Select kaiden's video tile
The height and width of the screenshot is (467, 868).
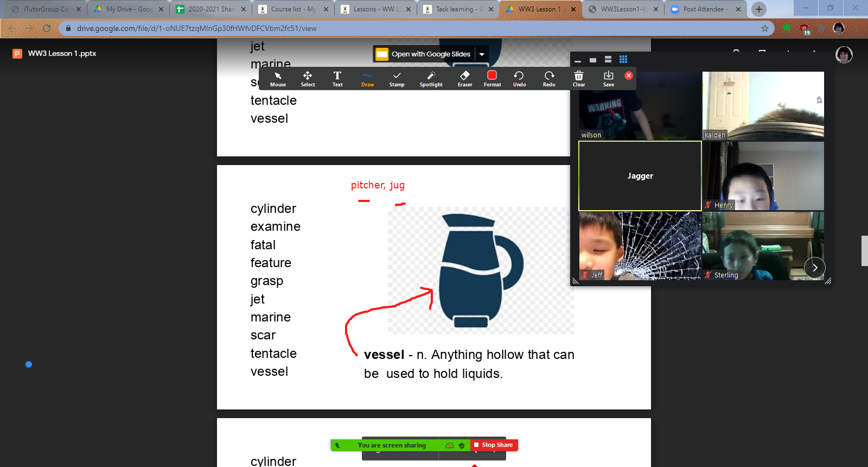pos(763,106)
